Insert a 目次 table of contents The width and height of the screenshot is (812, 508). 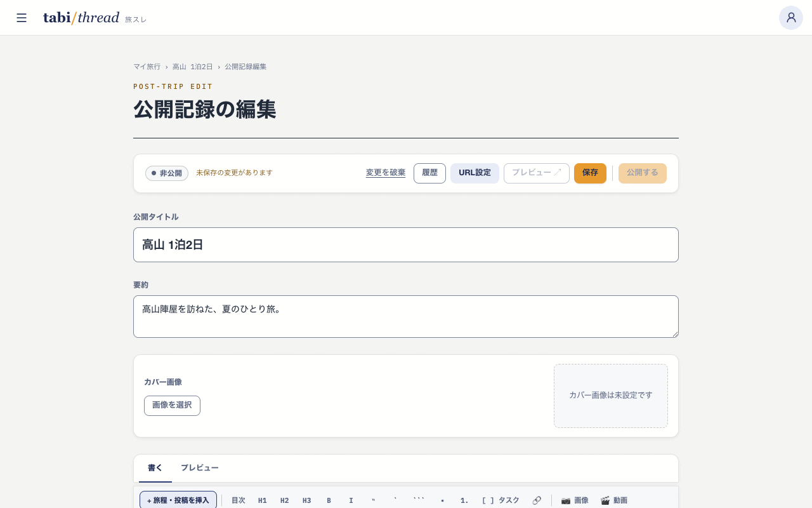click(x=239, y=500)
